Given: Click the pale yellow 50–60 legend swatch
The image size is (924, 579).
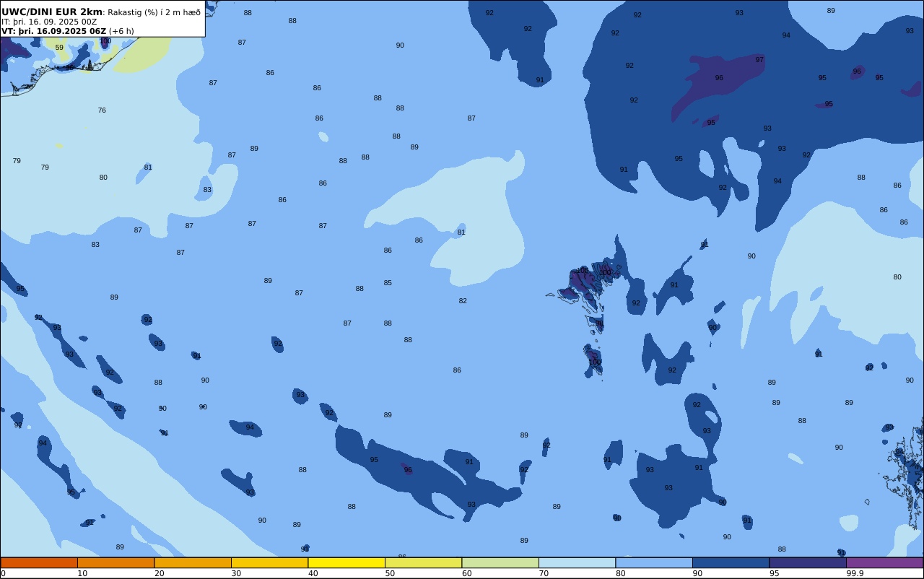Looking at the screenshot, I should point(423,562).
